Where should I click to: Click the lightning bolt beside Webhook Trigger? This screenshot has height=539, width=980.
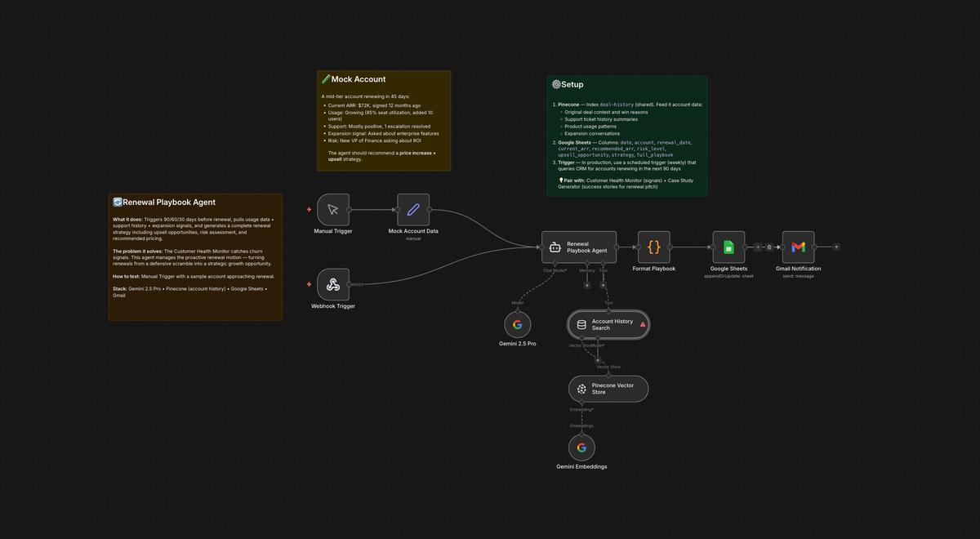(x=309, y=284)
